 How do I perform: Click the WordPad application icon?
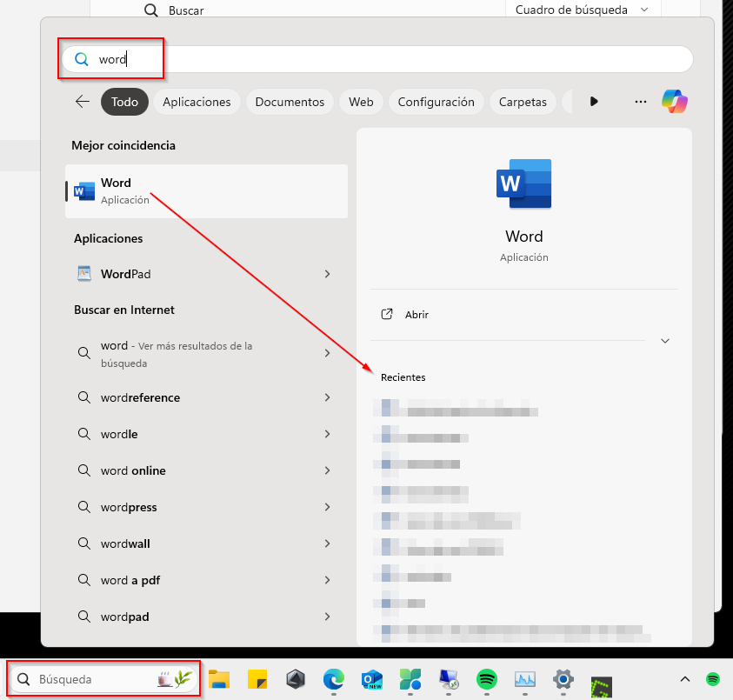point(84,274)
